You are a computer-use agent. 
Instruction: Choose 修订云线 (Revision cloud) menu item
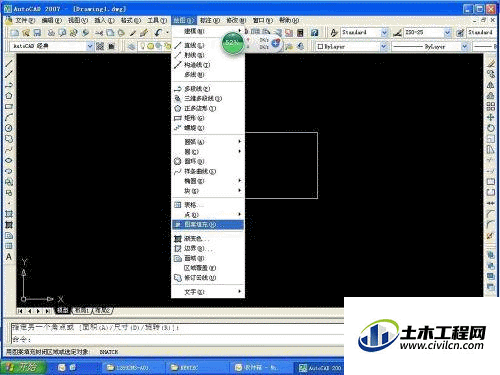click(208, 278)
